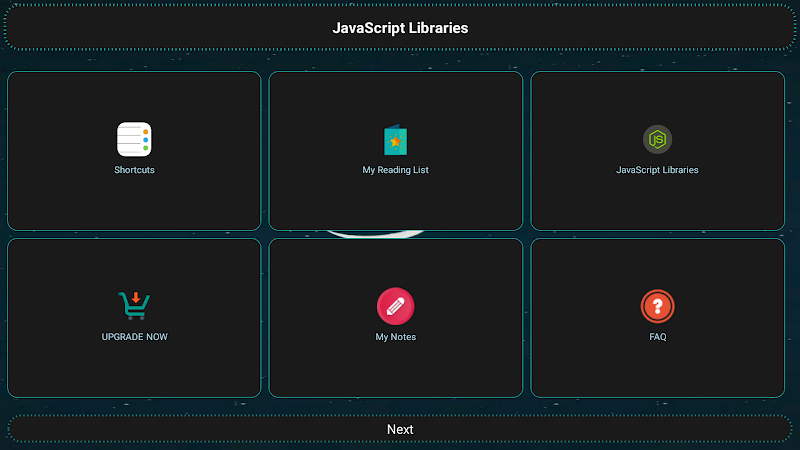Open the My Reading List book icon
The height and width of the screenshot is (450, 800).
[395, 140]
